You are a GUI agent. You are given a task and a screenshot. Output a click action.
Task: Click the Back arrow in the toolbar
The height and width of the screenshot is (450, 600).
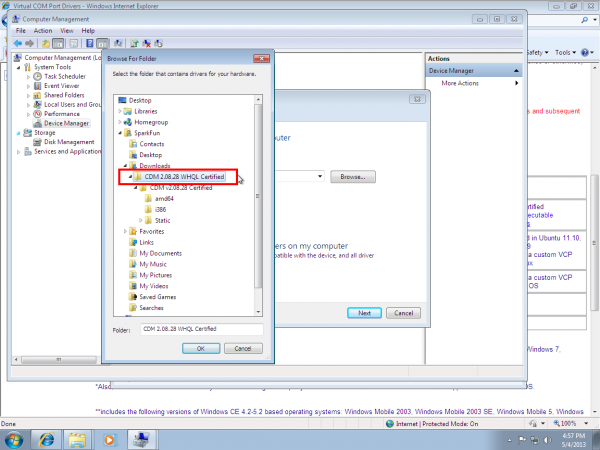click(x=18, y=44)
